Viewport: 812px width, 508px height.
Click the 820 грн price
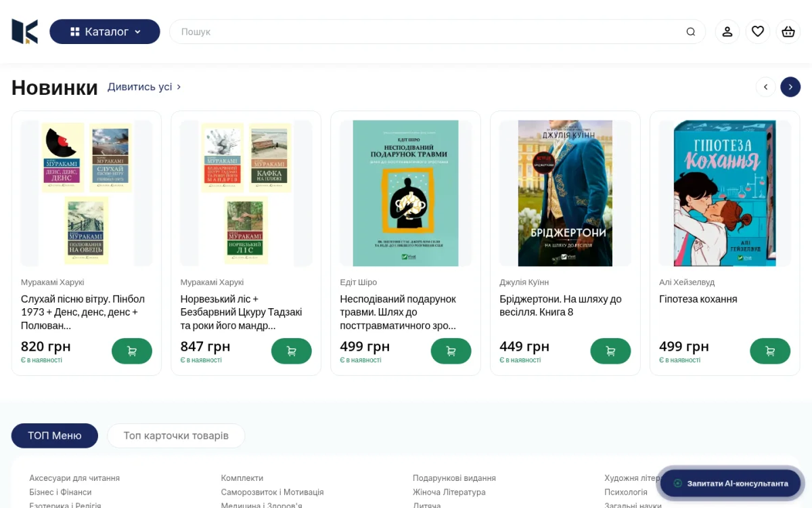(x=46, y=347)
